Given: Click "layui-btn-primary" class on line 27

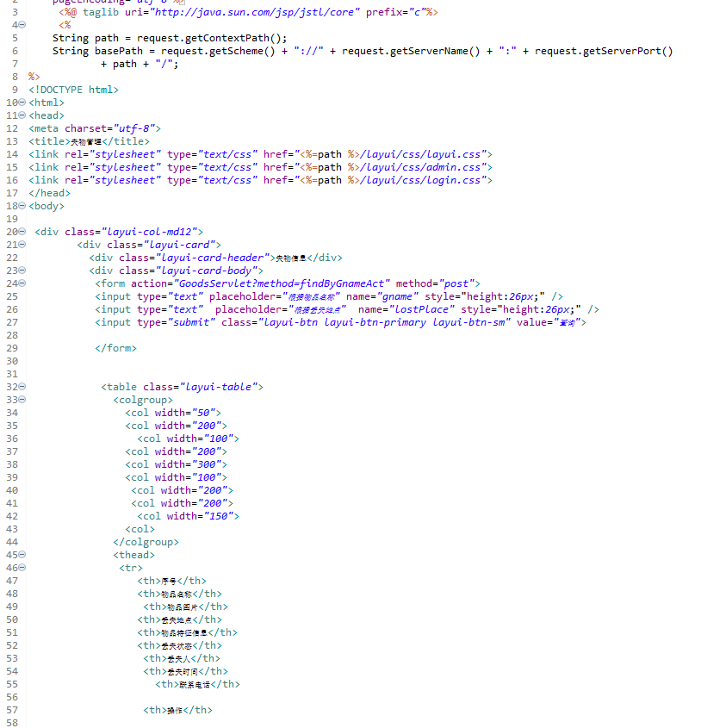Looking at the screenshot, I should click(375, 322).
